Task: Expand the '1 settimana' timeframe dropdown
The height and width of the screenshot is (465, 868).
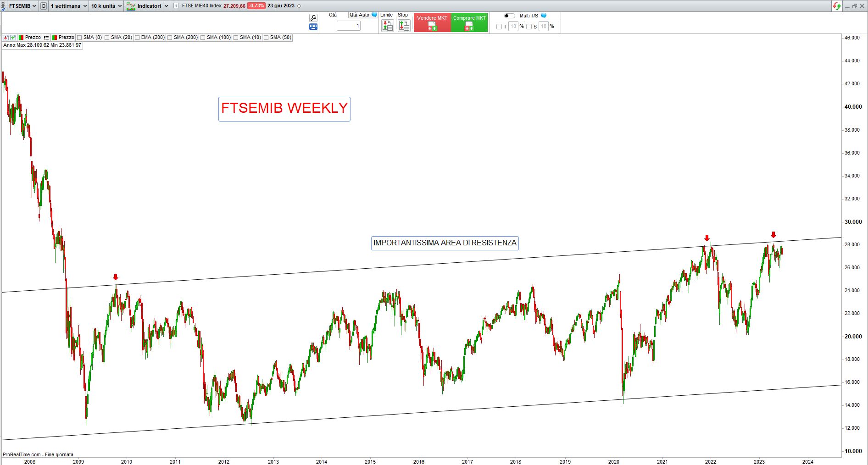Action: (68, 6)
